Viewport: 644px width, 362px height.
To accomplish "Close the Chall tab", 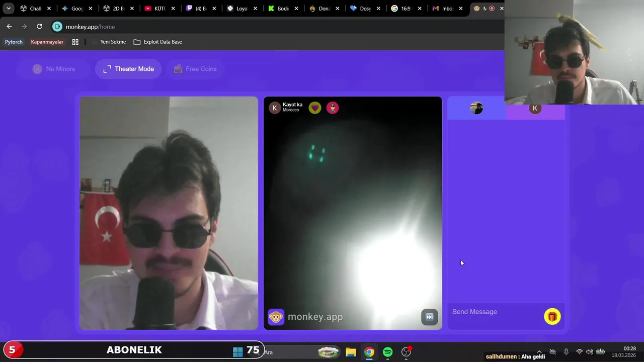I will click(49, 9).
